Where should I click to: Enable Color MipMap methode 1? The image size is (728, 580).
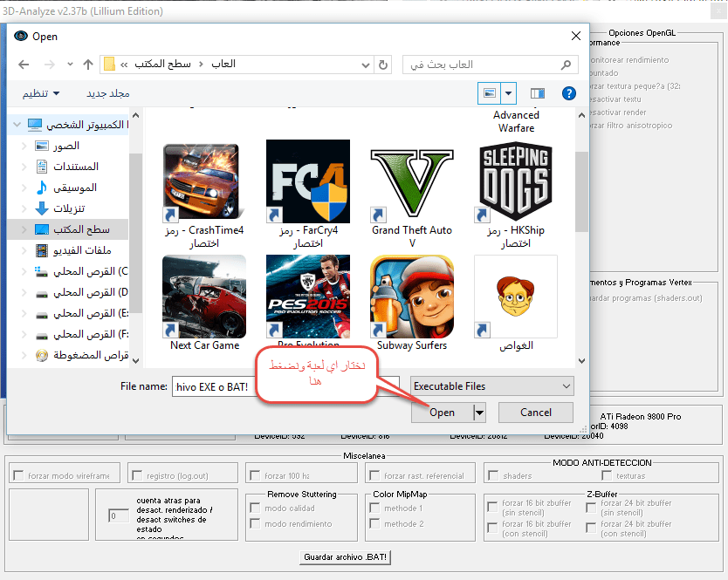coord(374,508)
